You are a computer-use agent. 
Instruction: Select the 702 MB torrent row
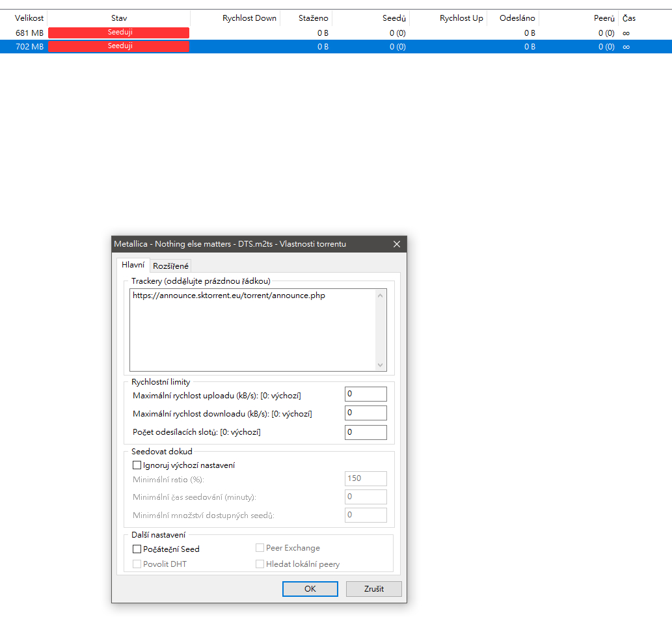[336, 47]
